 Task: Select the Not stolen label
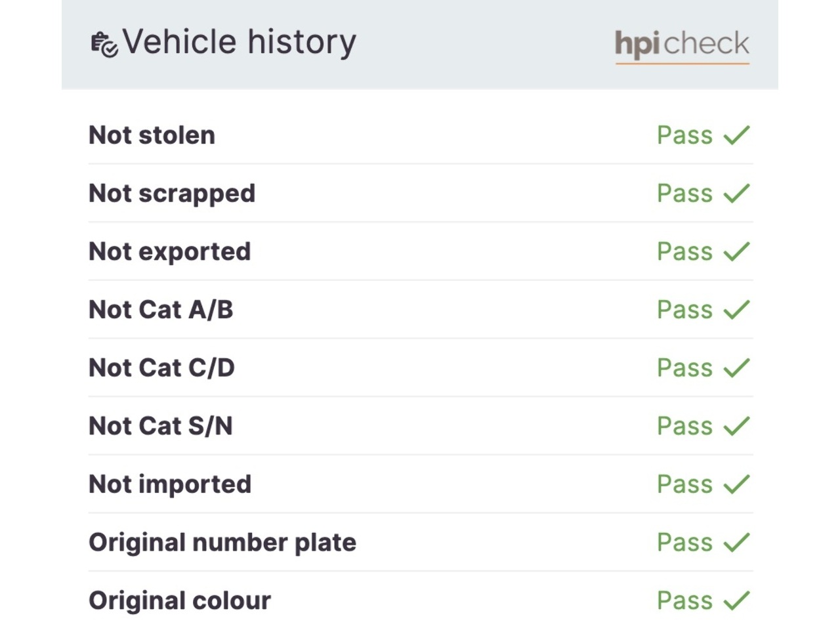[x=152, y=135]
